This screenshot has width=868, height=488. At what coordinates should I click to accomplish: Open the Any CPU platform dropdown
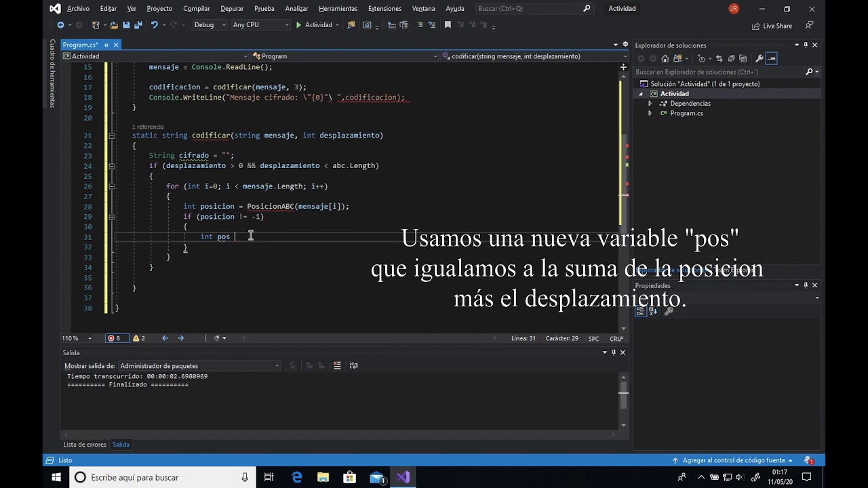260,25
